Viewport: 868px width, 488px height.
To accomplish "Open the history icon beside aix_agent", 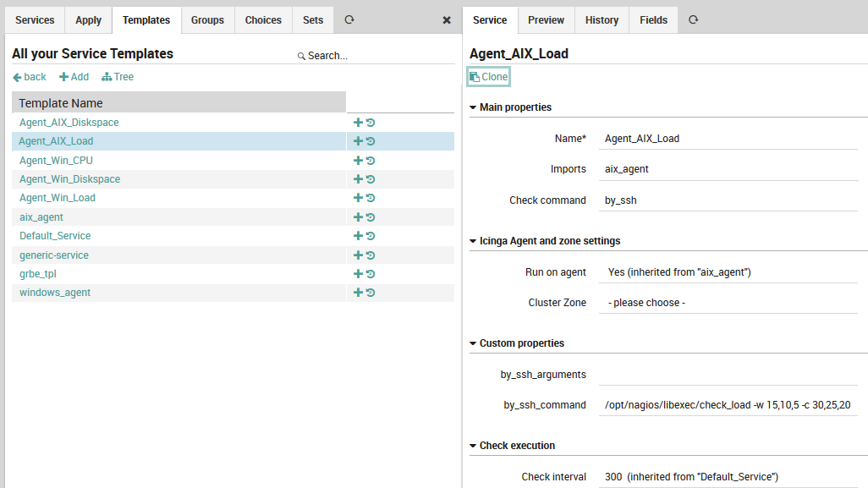I will coord(370,217).
